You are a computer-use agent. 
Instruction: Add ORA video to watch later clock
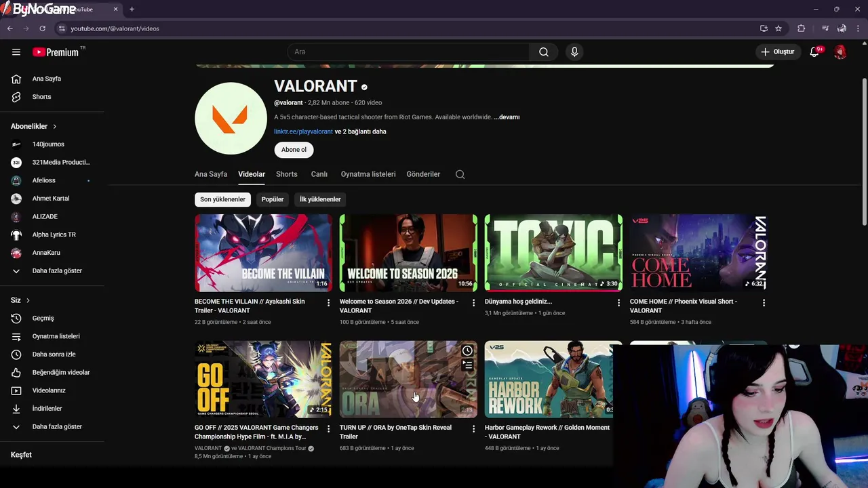(x=467, y=351)
